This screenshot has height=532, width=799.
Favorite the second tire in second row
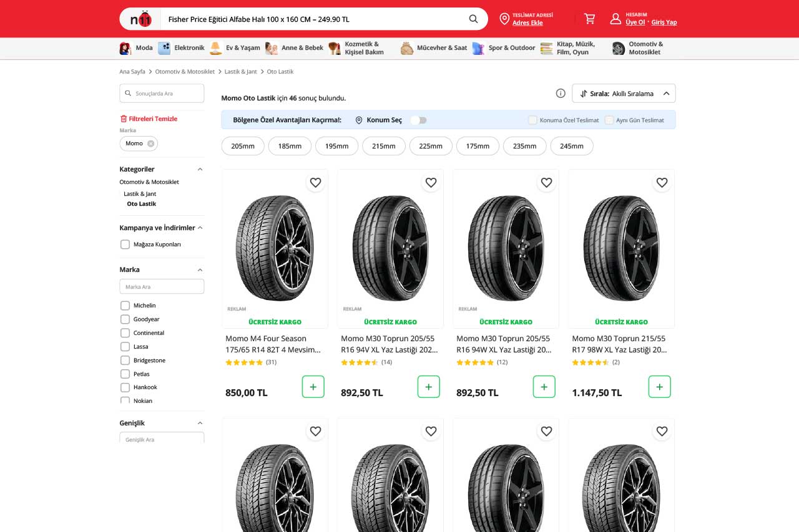pos(431,431)
